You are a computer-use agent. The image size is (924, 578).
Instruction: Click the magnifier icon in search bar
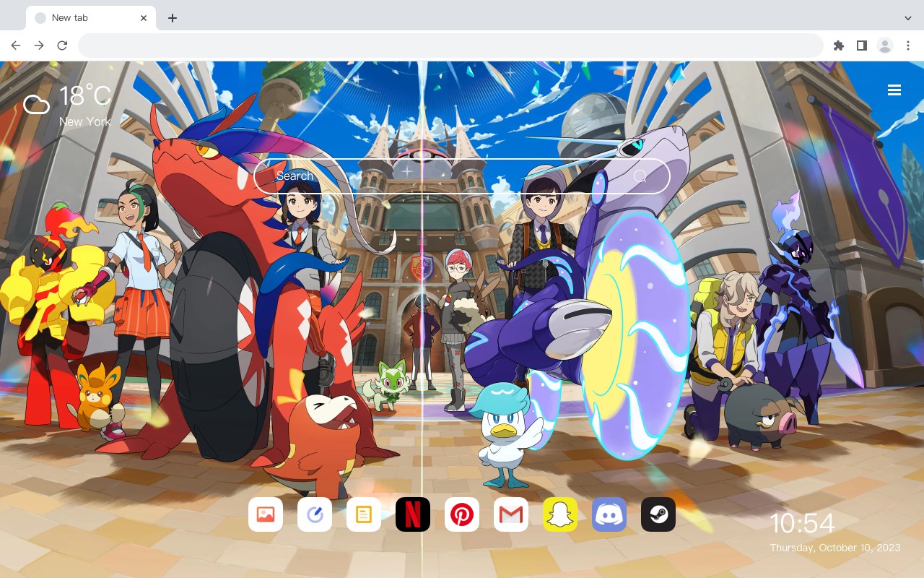pyautogui.click(x=640, y=176)
